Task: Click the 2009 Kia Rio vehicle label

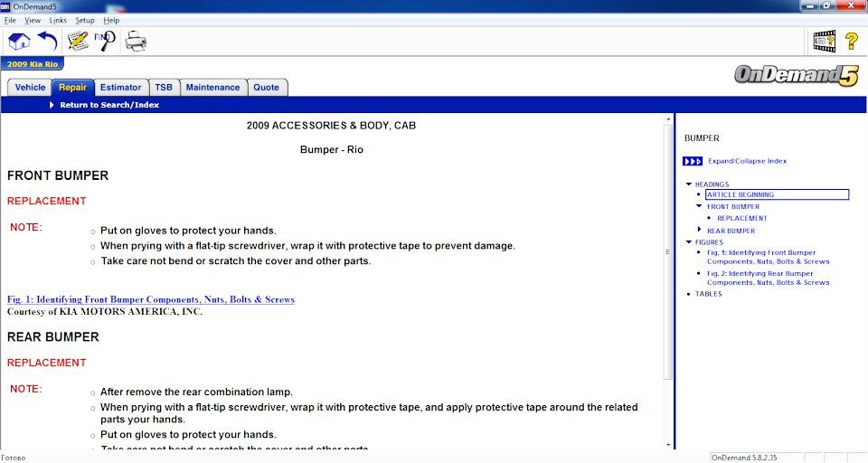Action: [33, 64]
